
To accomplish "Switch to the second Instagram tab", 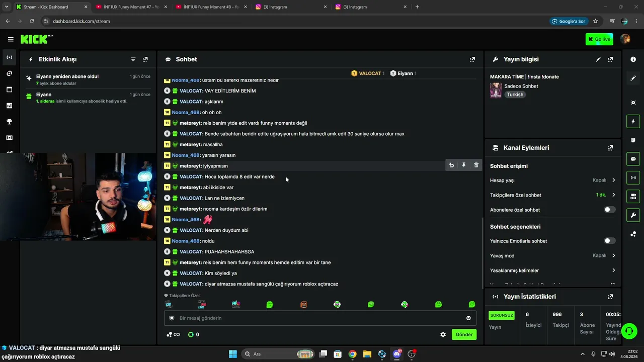I will point(371,7).
